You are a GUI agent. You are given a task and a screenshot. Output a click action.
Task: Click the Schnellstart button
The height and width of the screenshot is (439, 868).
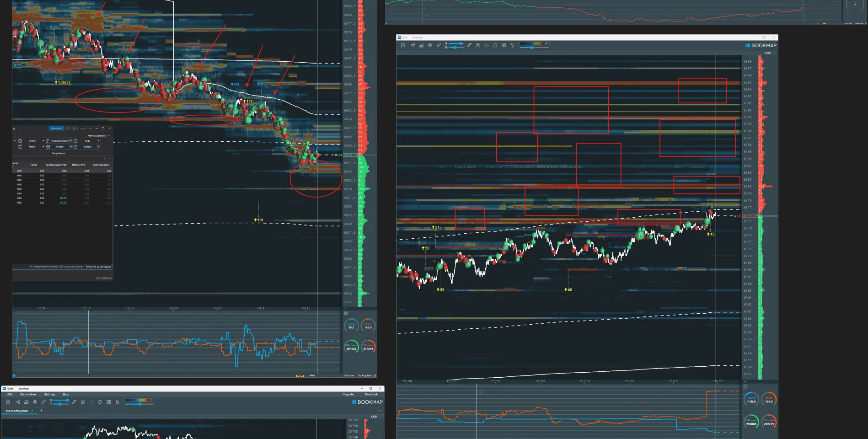[x=56, y=128]
